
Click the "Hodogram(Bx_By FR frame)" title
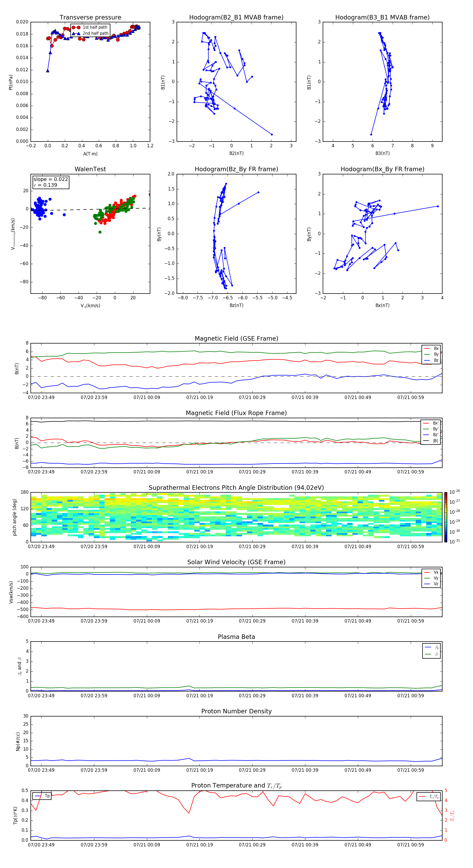[x=382, y=169]
